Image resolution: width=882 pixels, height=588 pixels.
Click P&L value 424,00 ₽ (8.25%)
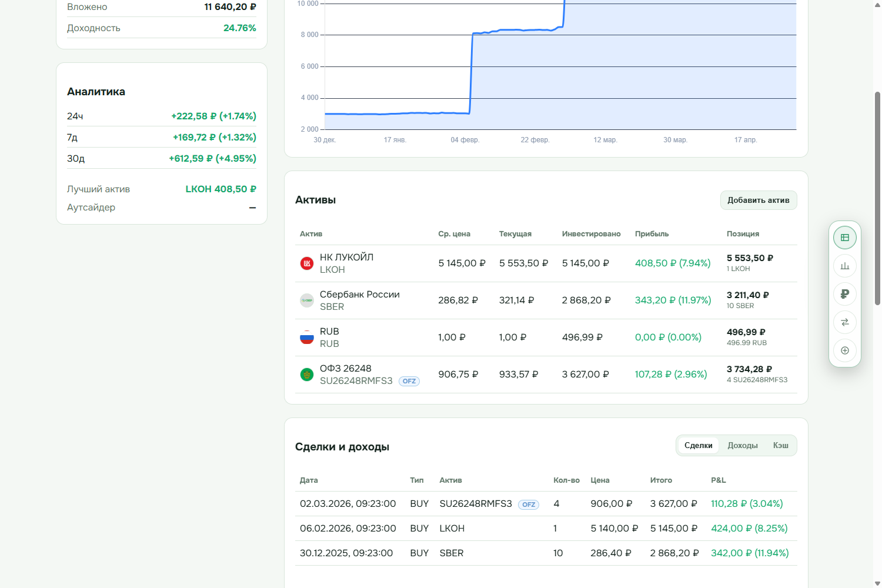tap(749, 528)
